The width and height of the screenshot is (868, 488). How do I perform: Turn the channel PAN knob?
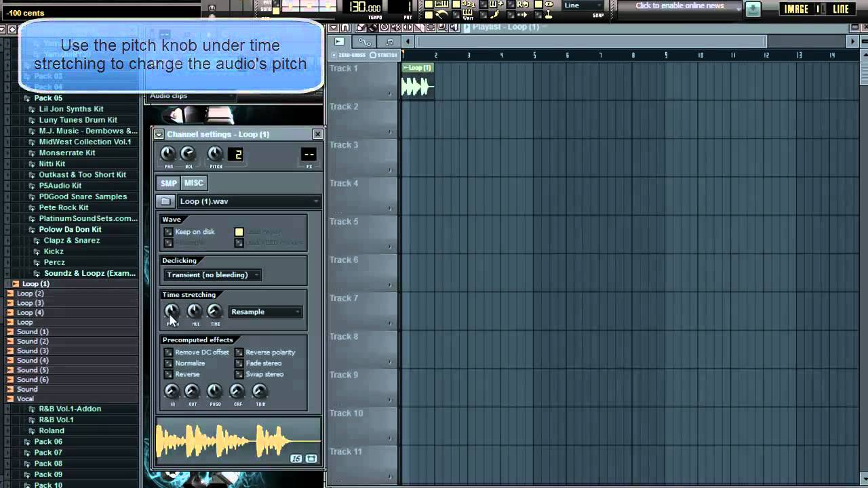167,155
